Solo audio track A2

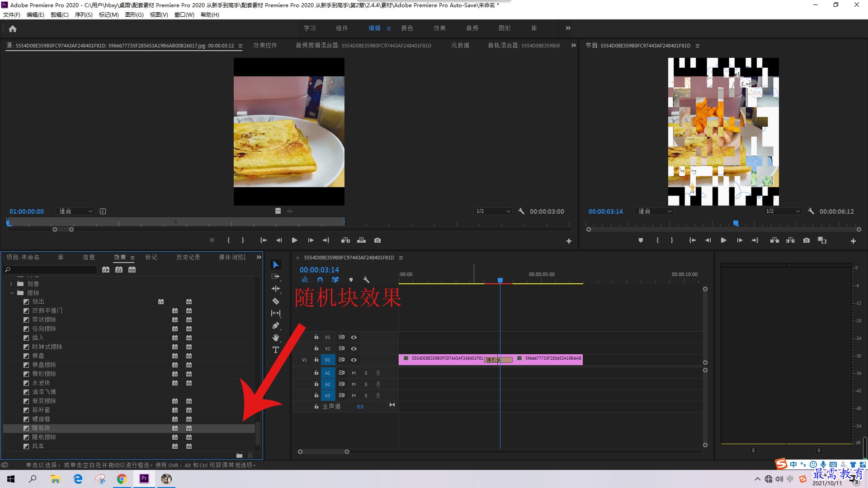[x=366, y=385]
